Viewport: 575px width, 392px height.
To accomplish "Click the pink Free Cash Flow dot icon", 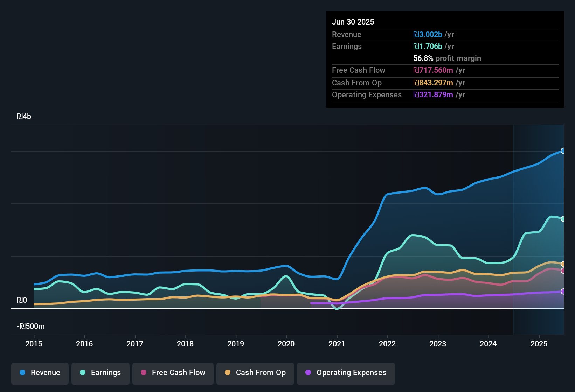I will (x=143, y=373).
